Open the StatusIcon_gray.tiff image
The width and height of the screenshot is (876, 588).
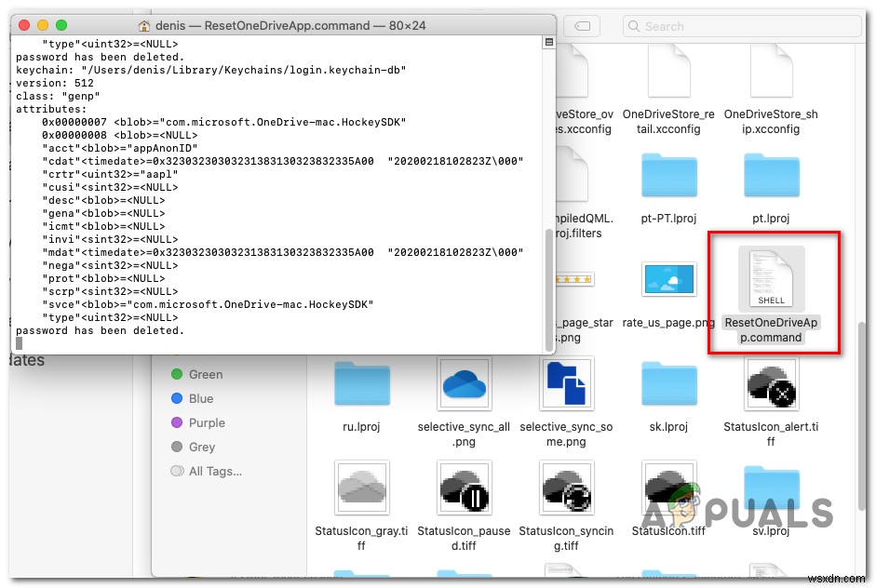[x=362, y=487]
